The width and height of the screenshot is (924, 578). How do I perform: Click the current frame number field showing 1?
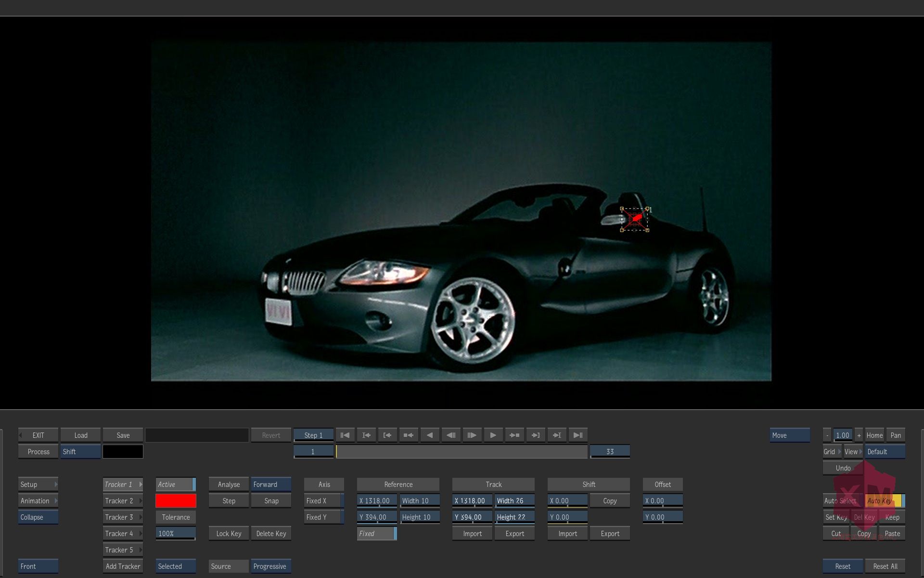(x=313, y=451)
